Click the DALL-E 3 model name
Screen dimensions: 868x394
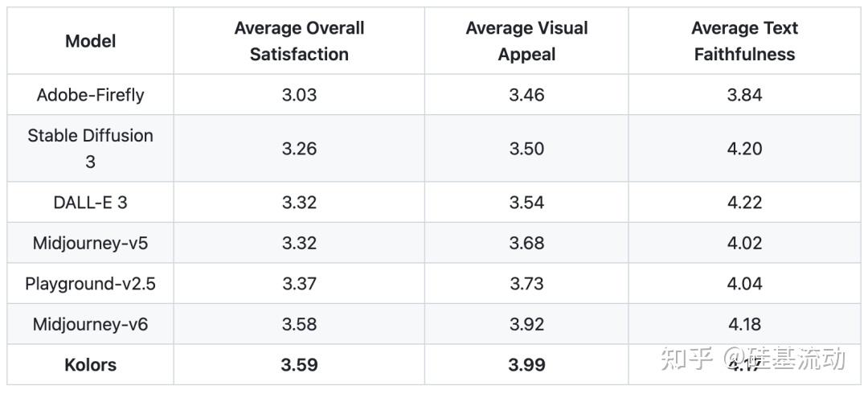[91, 203]
